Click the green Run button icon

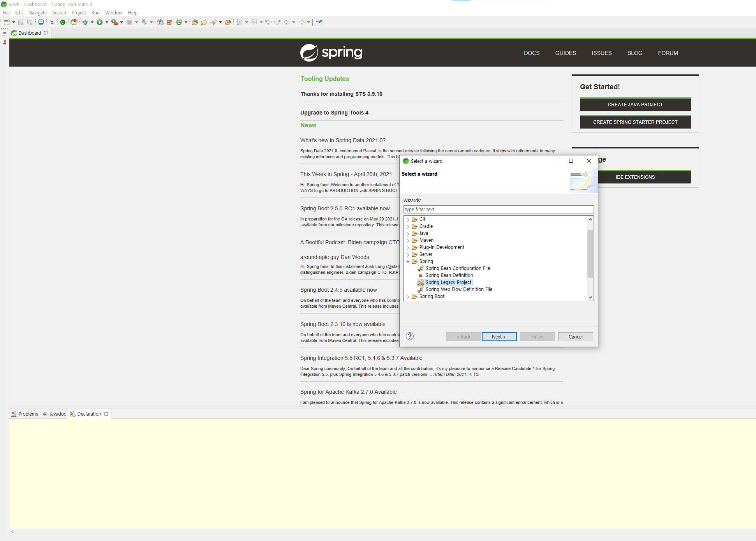point(100,22)
